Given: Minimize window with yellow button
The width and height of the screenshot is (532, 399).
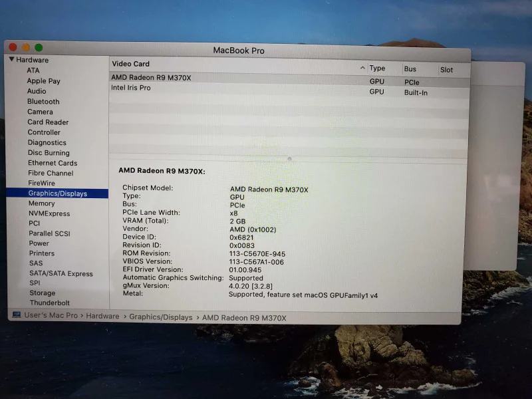Looking at the screenshot, I should (26, 47).
